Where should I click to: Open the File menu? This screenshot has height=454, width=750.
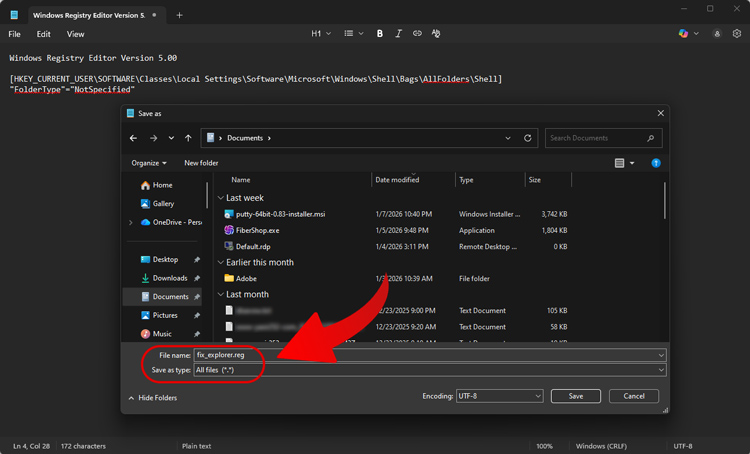tap(14, 34)
